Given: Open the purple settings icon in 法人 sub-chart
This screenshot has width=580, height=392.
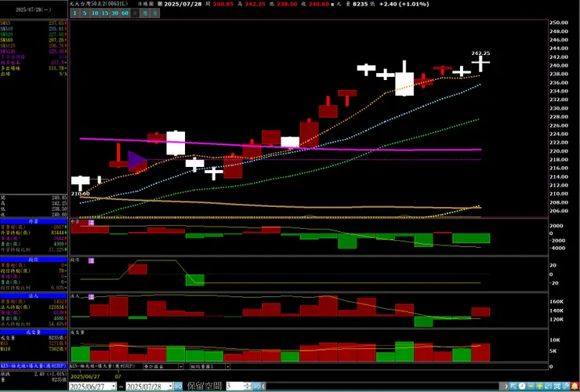Looking at the screenshot, I should tap(91, 297).
